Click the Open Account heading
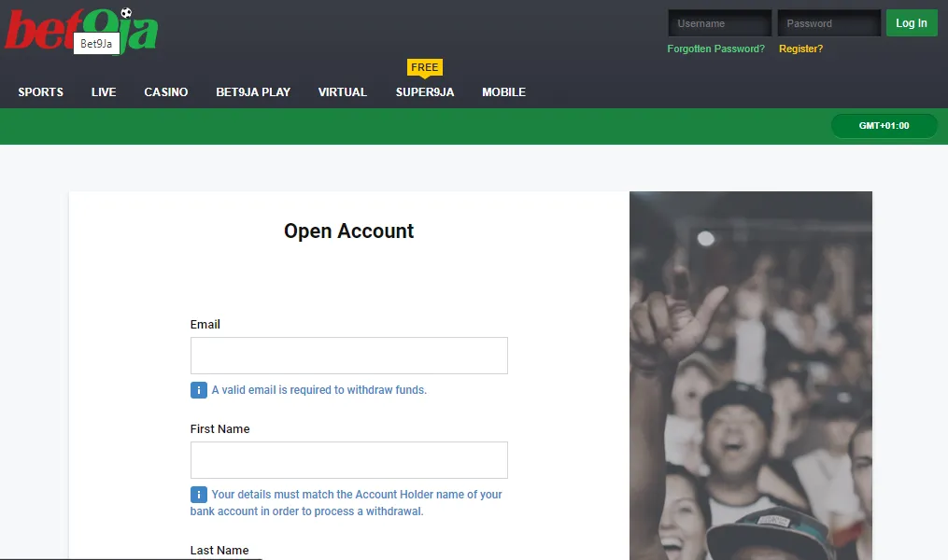Image resolution: width=948 pixels, height=560 pixels. [349, 231]
